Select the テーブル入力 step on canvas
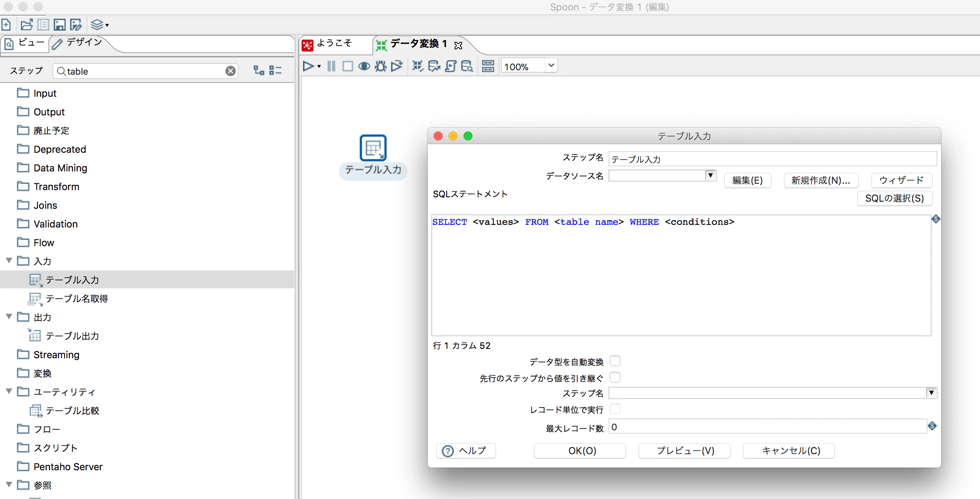980x499 pixels. (373, 148)
